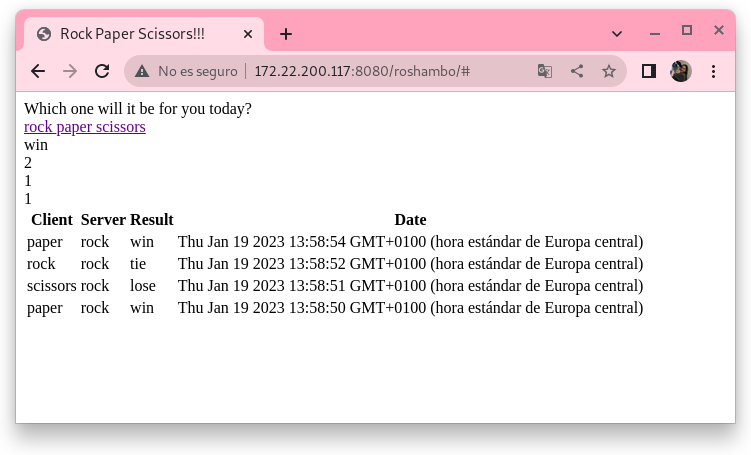This screenshot has height=455, width=751.
Task: Share this page via share icon
Action: click(577, 71)
